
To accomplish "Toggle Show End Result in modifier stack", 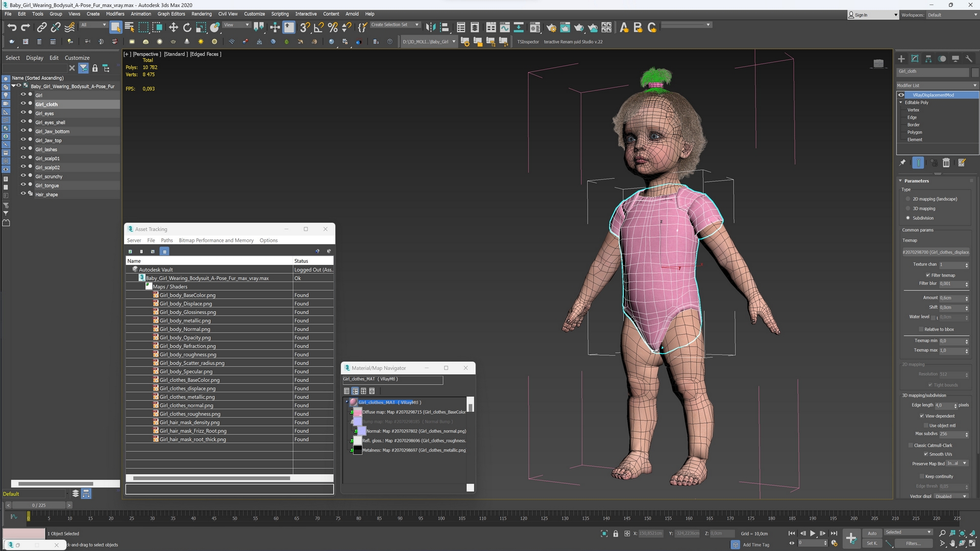I will coord(918,163).
